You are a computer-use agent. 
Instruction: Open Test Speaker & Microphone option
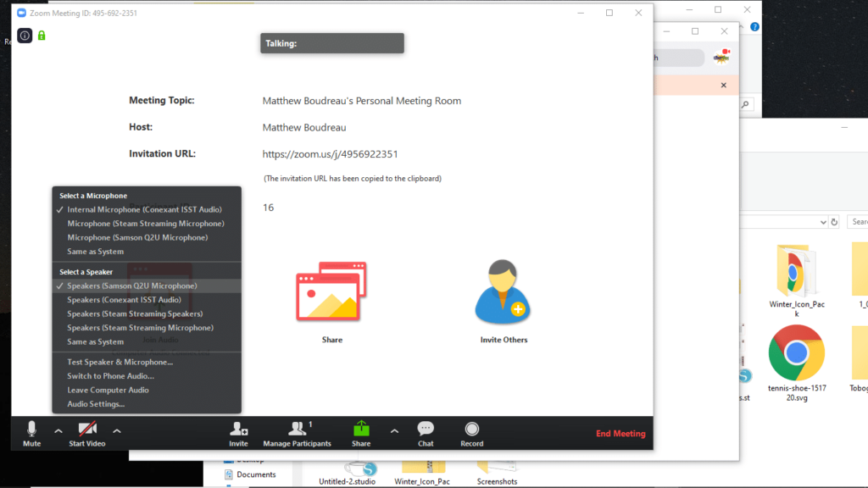coord(120,362)
